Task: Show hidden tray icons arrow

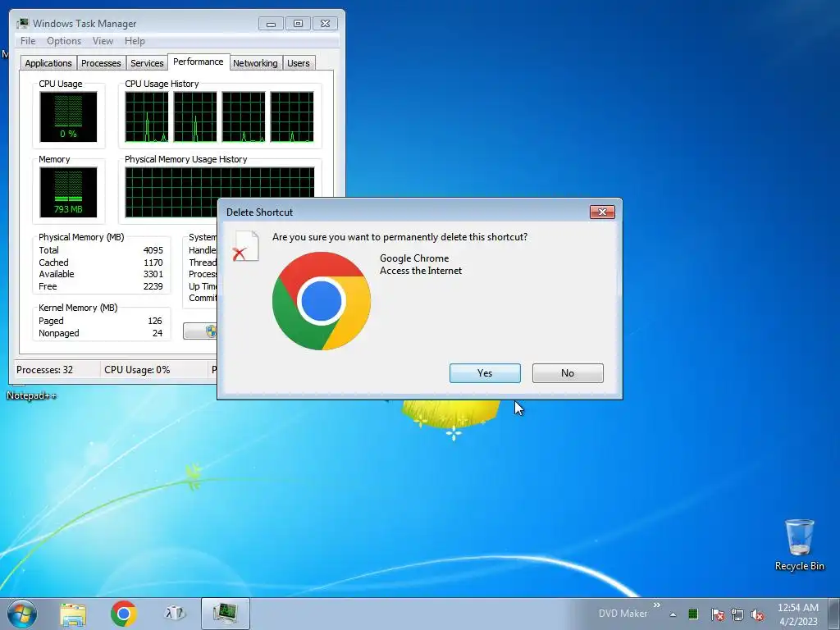Action: pos(673,614)
